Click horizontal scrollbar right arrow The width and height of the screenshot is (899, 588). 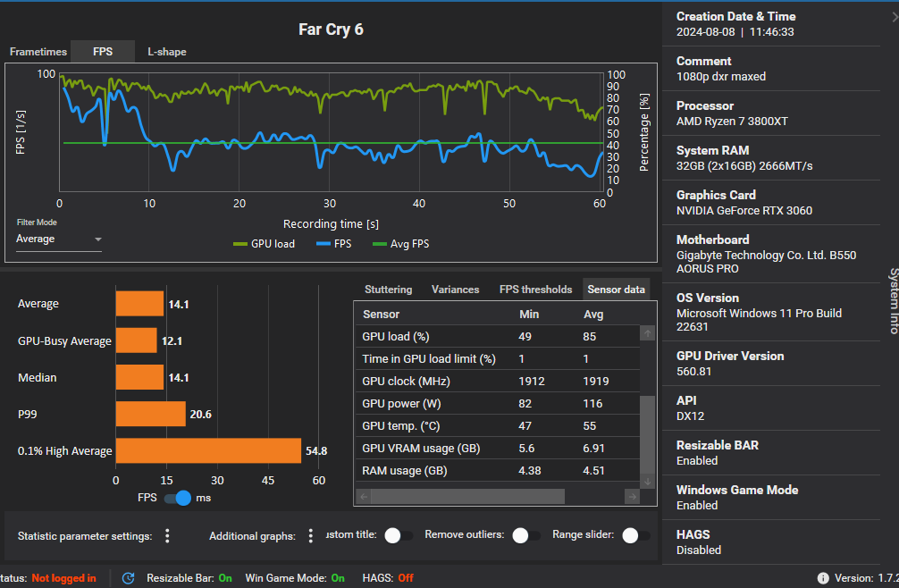click(632, 496)
